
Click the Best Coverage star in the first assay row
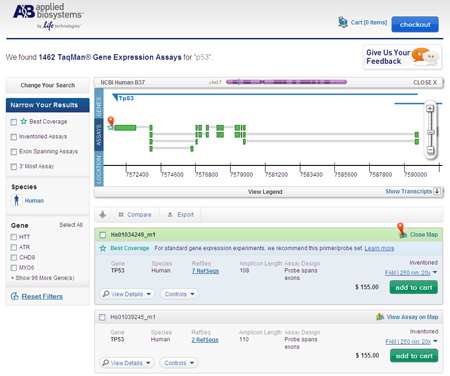[103, 248]
